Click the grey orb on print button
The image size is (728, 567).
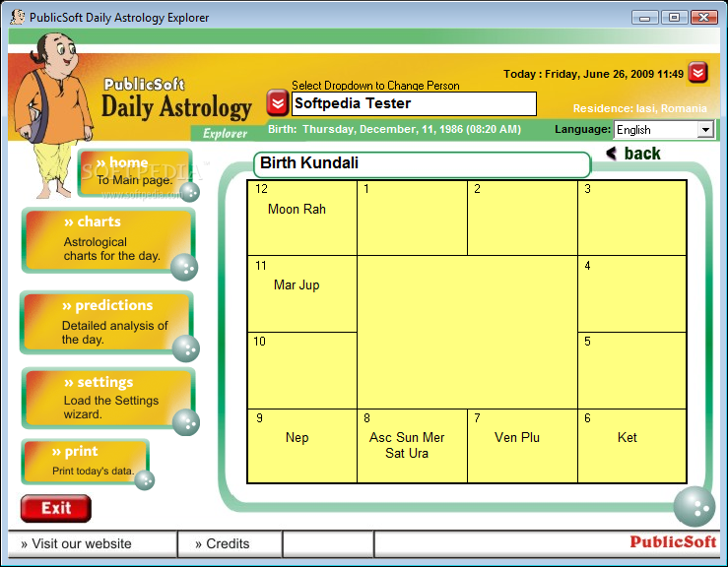(x=145, y=480)
